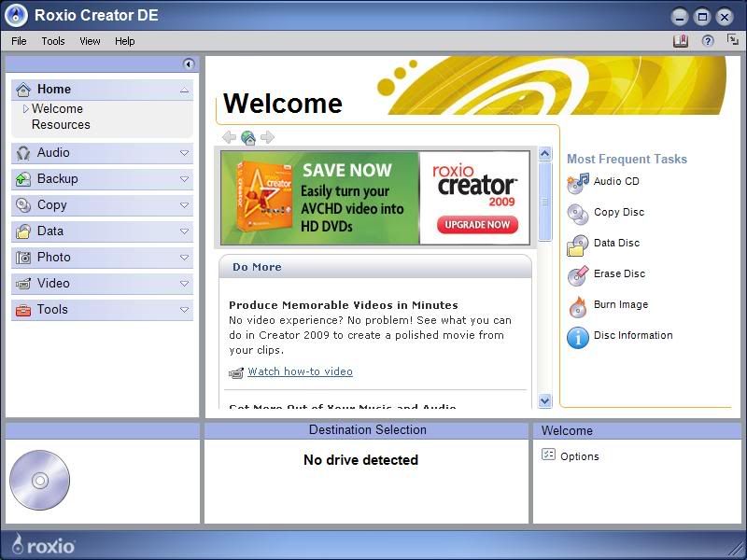Image resolution: width=747 pixels, height=560 pixels.
Task: Click the Data folder icon
Action: pos(22,231)
